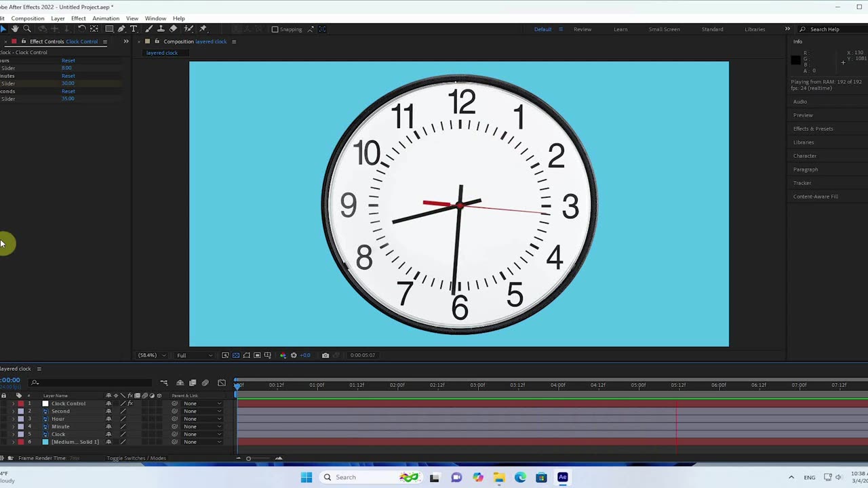
Task: Click the Fast Previews icon in viewer
Action: coord(225,355)
